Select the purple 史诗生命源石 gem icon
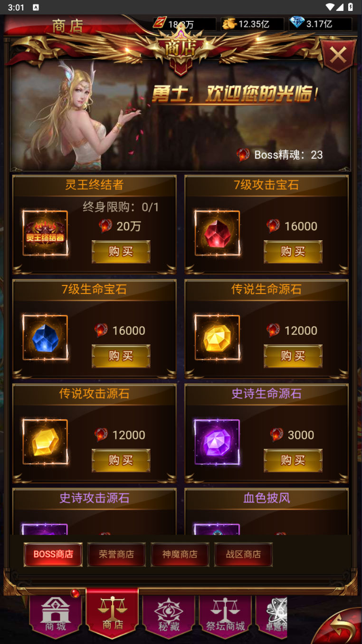 coord(217,442)
